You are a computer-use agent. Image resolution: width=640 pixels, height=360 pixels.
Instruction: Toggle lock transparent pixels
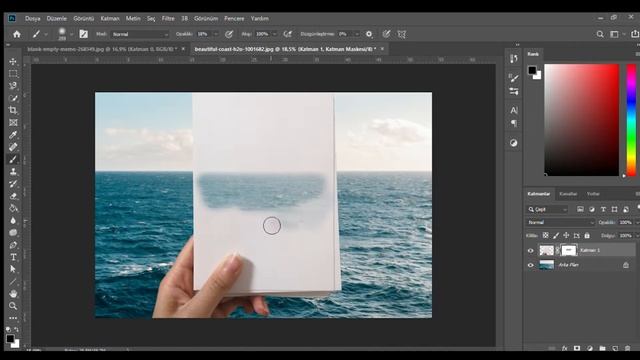click(x=545, y=236)
